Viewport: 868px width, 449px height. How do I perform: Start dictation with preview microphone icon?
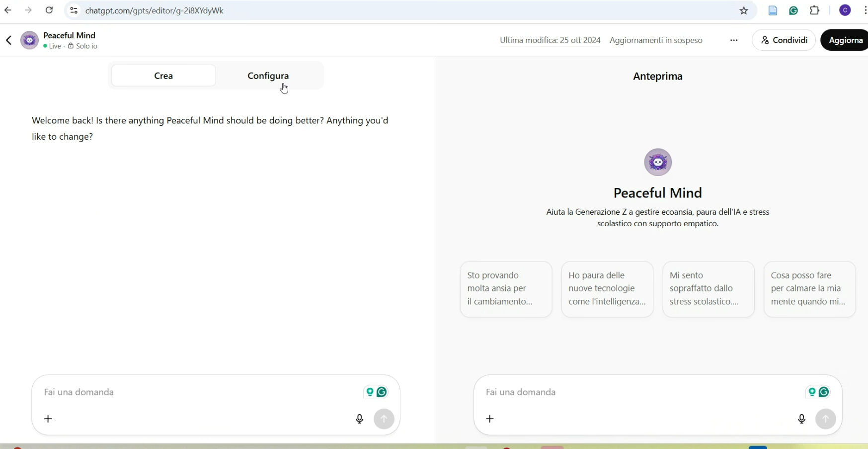[x=802, y=419]
